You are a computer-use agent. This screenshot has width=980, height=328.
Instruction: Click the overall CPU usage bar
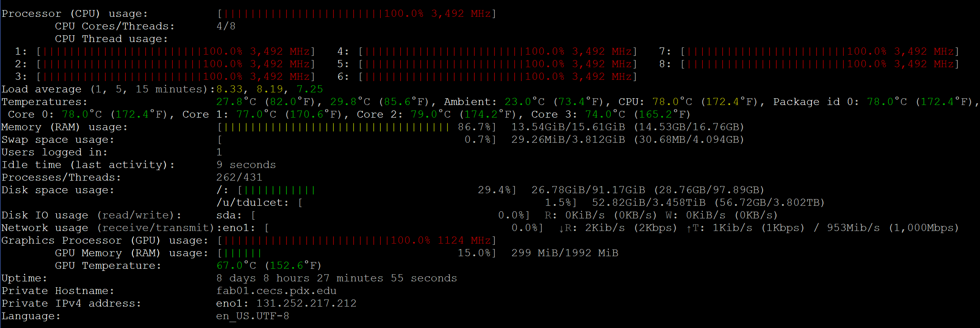(x=357, y=13)
